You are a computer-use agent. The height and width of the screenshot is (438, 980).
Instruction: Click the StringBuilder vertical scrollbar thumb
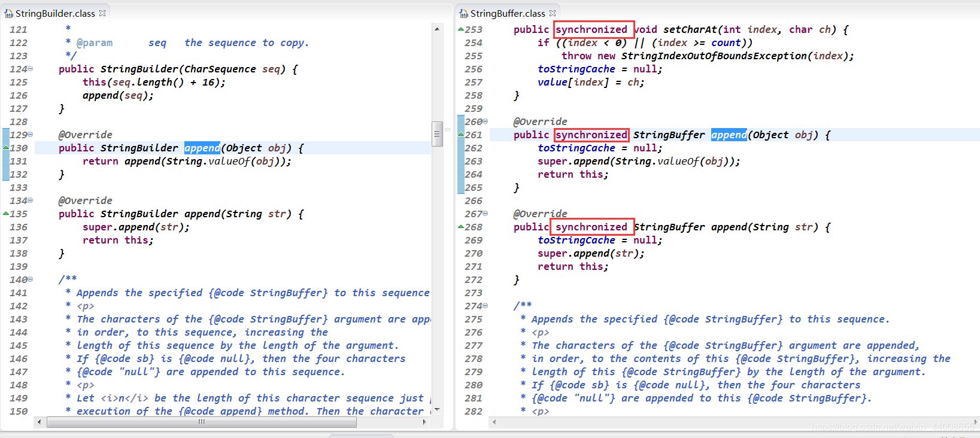tap(437, 134)
